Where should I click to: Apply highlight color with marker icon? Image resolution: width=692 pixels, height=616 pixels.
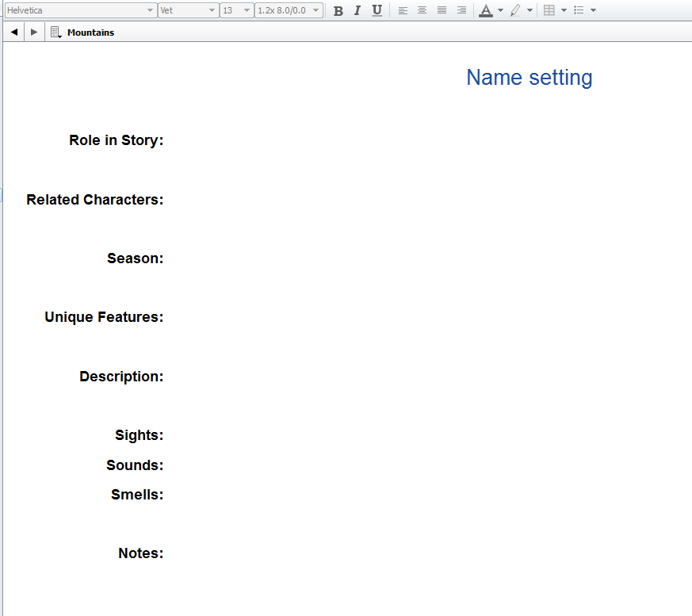tap(515, 10)
